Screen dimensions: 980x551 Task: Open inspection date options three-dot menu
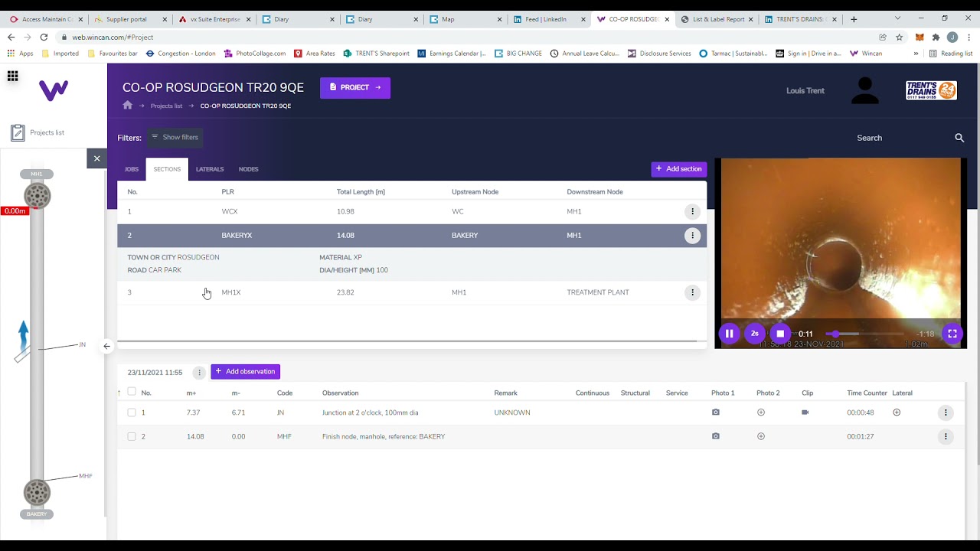point(199,373)
